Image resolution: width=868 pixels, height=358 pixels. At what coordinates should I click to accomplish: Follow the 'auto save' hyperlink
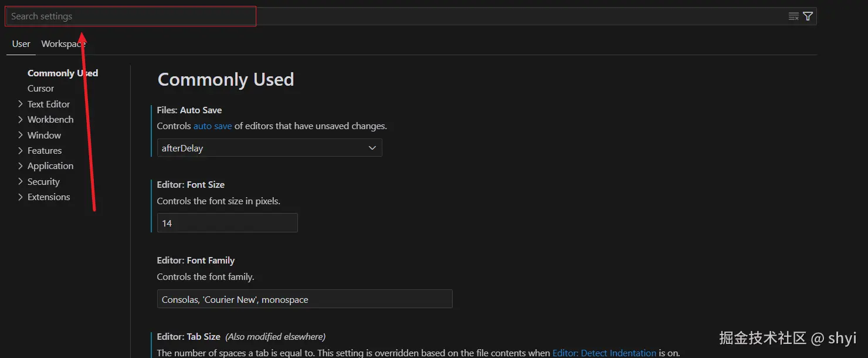point(212,126)
